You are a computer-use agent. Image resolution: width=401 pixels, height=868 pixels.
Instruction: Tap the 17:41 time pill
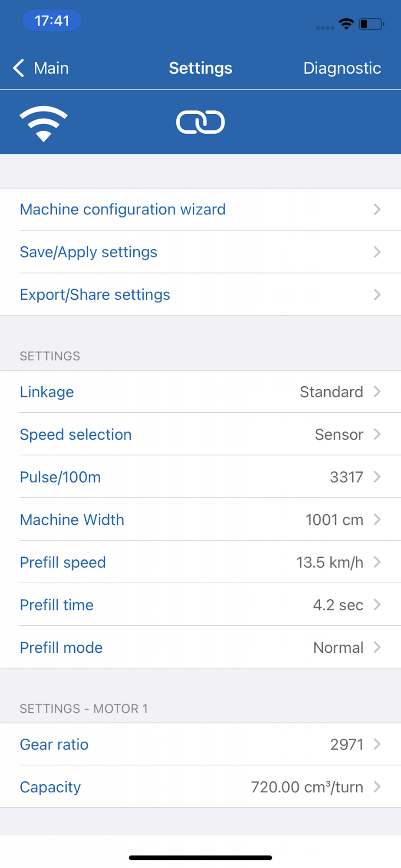click(52, 20)
